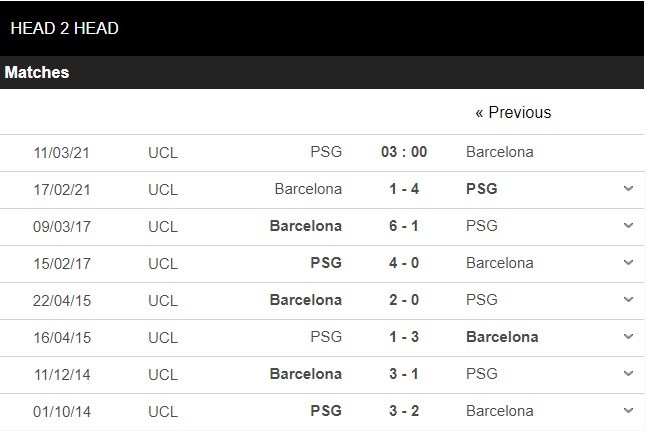This screenshot has height=437, width=654.
Task: Select the 4 - 0 score from 15/02/17
Action: 404,263
